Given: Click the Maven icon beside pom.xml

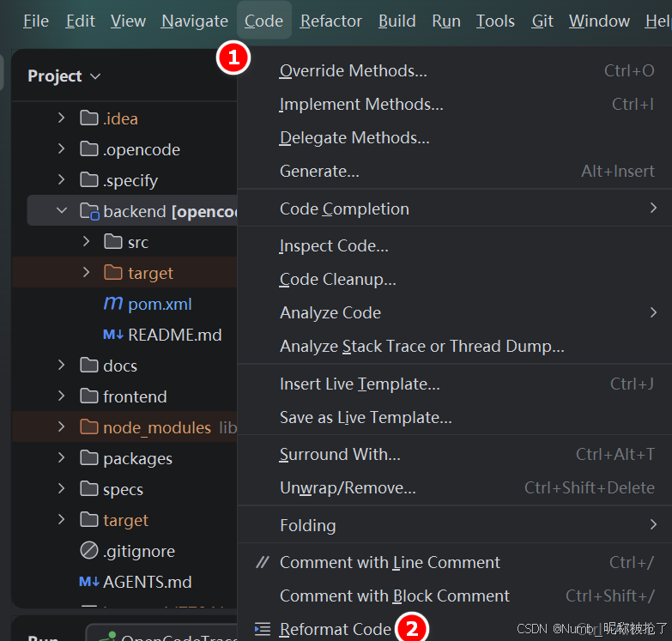Looking at the screenshot, I should (x=113, y=304).
